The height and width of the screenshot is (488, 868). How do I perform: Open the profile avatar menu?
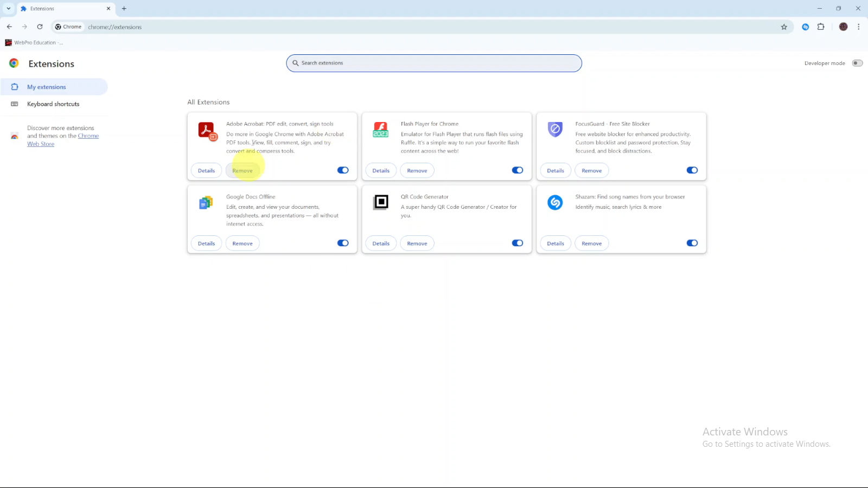(x=843, y=27)
